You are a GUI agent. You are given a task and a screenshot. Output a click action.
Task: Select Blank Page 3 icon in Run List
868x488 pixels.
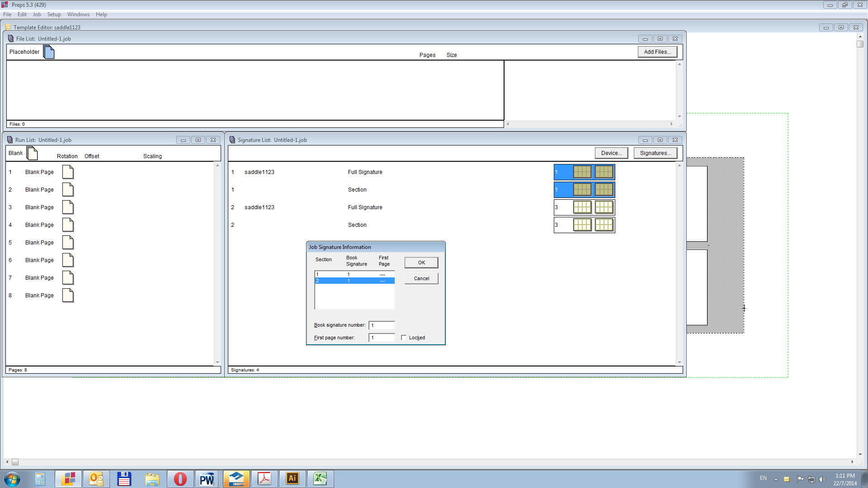(x=68, y=207)
